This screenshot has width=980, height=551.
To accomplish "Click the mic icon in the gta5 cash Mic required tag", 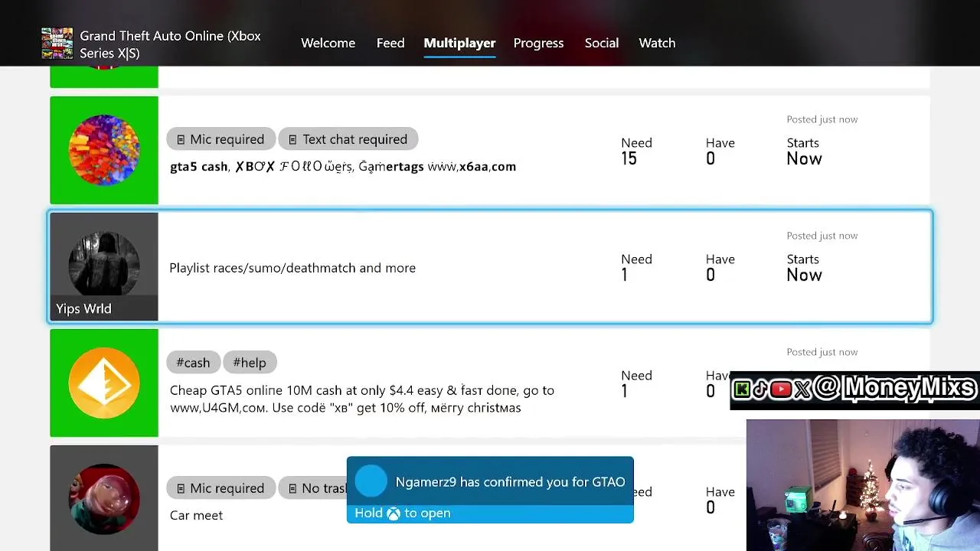I will (x=181, y=139).
